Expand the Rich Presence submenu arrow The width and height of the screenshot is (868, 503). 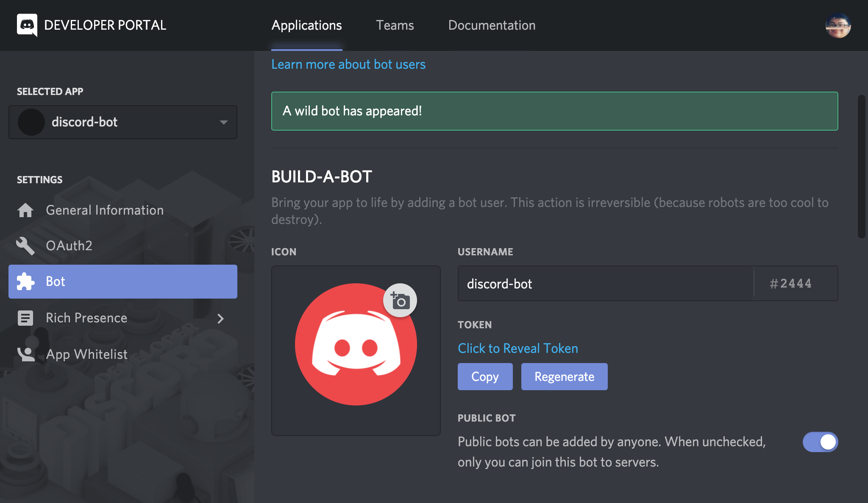point(224,317)
